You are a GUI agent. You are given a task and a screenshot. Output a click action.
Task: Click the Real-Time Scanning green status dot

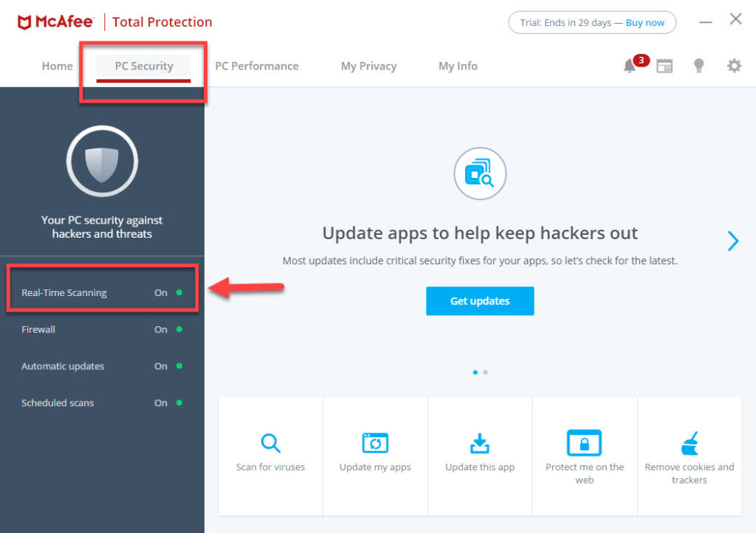pos(179,292)
